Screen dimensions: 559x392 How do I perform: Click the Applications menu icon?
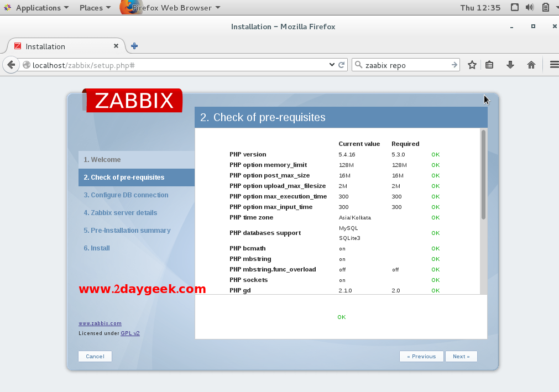(x=8, y=8)
